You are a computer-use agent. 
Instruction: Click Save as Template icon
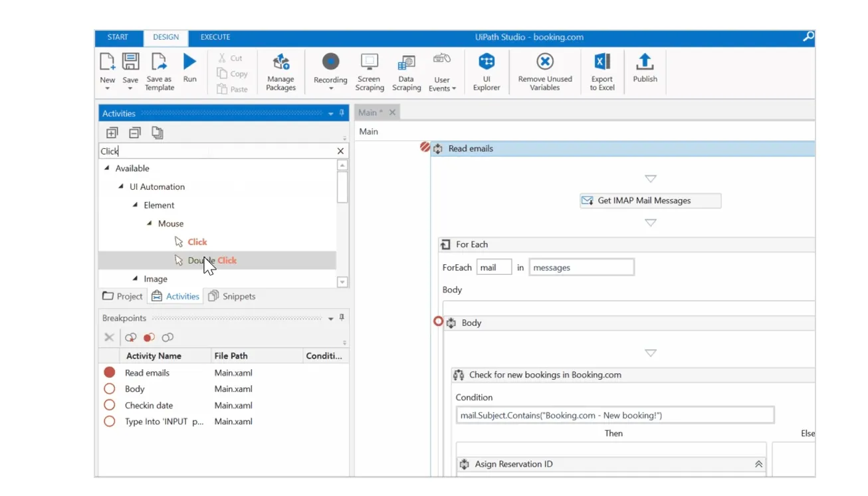coord(159,62)
